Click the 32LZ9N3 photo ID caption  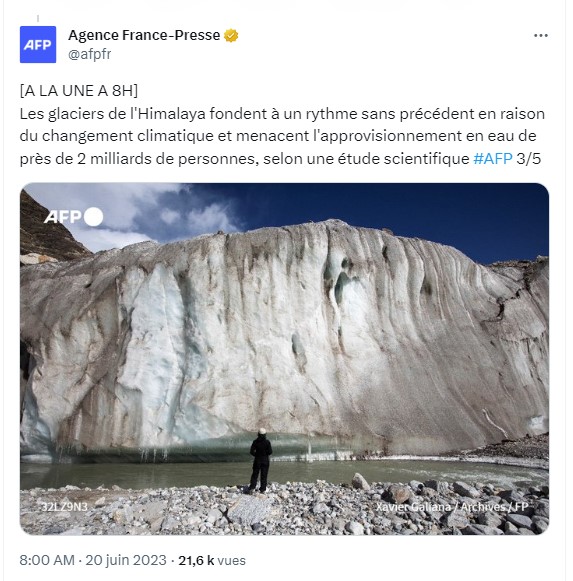coord(64,507)
